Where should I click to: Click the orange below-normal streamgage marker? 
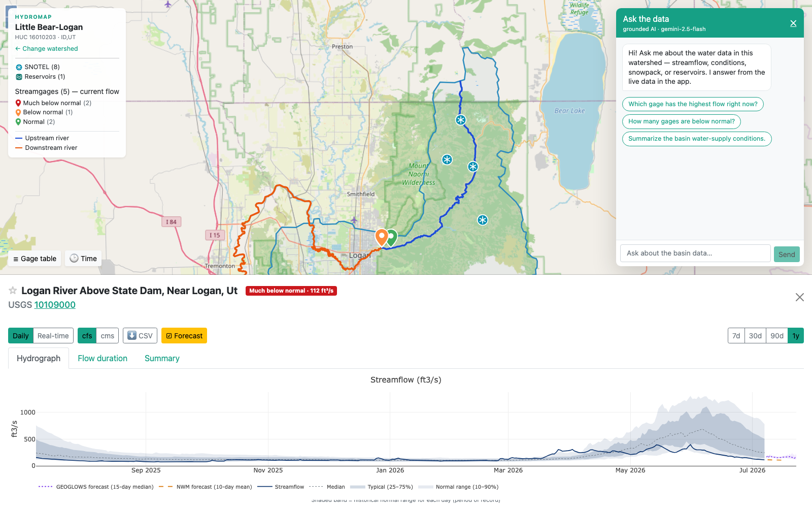(x=382, y=237)
